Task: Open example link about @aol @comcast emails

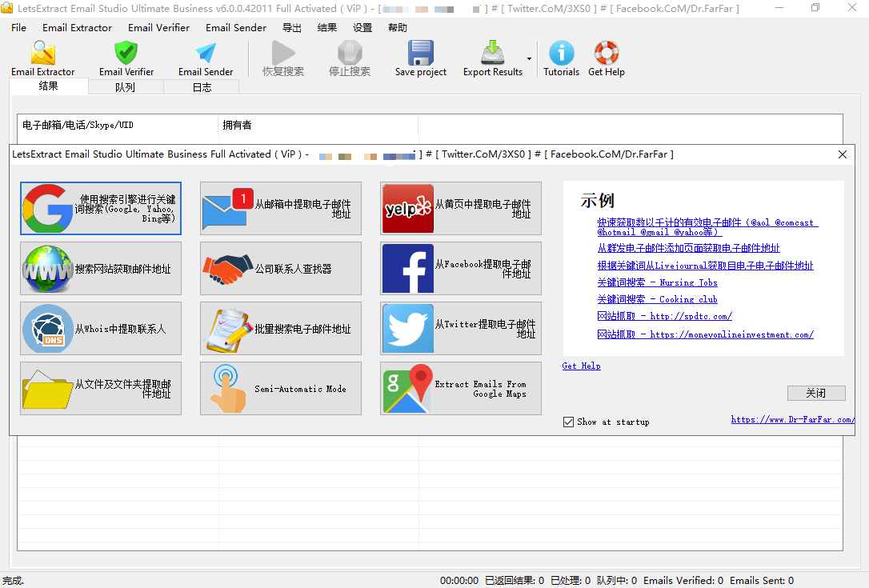Action: 707,227
